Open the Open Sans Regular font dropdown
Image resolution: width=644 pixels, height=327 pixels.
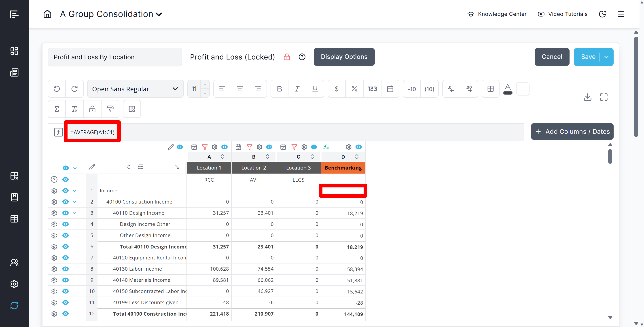point(135,89)
